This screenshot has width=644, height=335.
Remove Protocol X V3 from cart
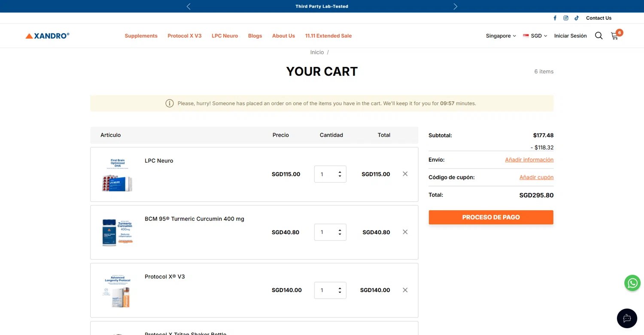[x=405, y=290]
